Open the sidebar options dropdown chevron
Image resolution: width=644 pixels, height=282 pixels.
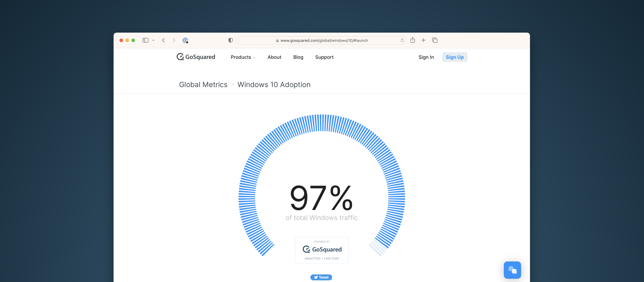click(154, 40)
